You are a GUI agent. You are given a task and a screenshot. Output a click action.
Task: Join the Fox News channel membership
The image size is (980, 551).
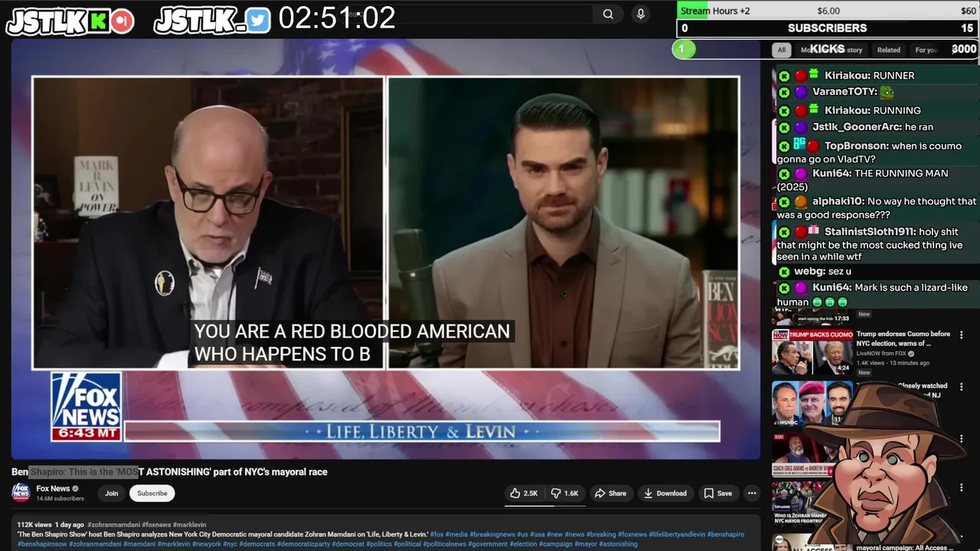(x=112, y=494)
